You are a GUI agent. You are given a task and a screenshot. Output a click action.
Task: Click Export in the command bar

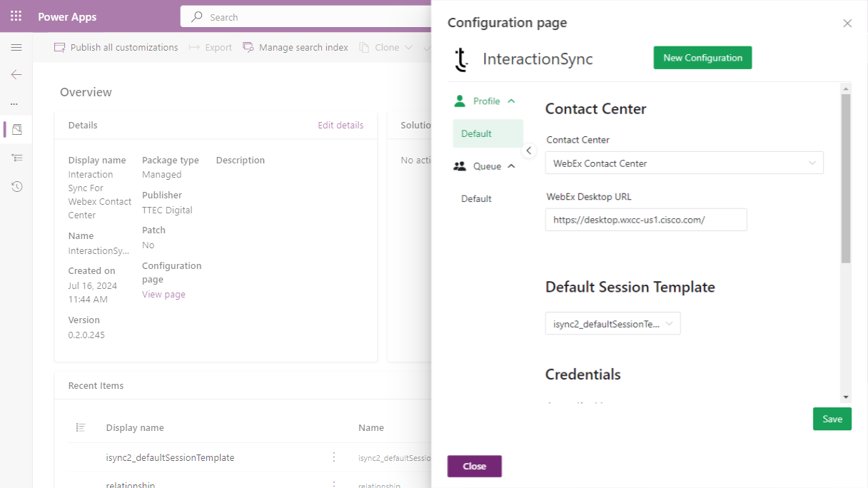(x=210, y=47)
